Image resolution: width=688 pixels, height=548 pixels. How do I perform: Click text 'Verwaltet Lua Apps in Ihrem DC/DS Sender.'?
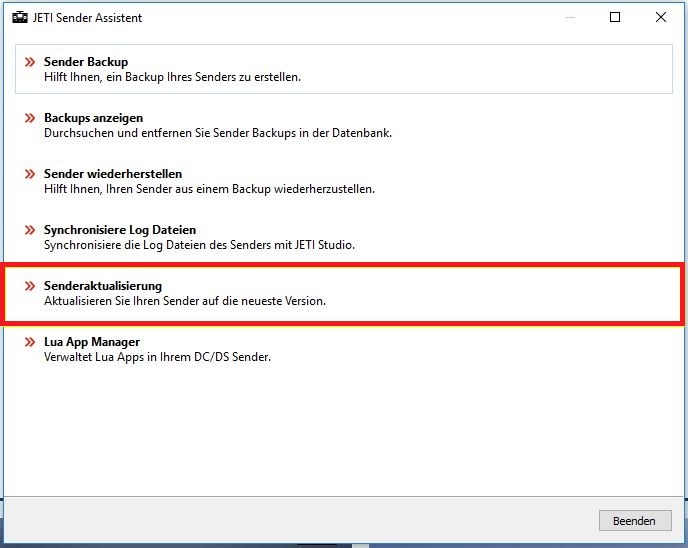(x=157, y=357)
